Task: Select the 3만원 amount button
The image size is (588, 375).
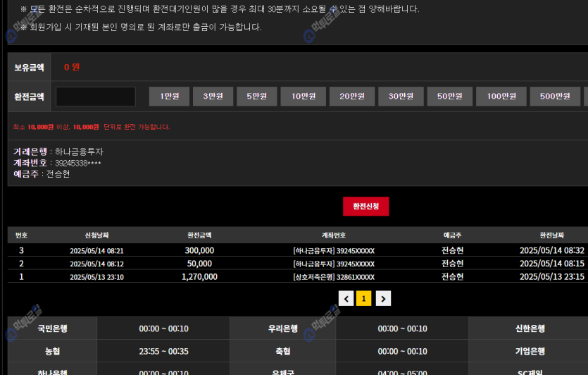Action: click(213, 97)
